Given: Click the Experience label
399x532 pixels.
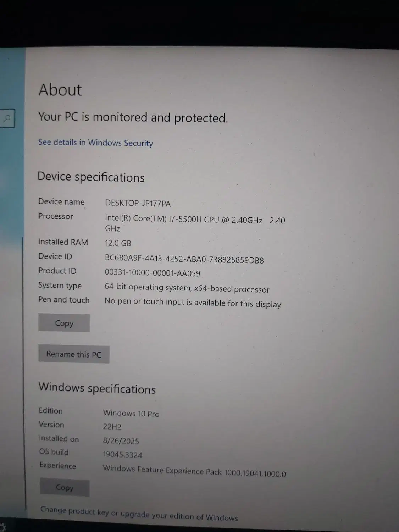Looking at the screenshot, I should (x=58, y=465).
